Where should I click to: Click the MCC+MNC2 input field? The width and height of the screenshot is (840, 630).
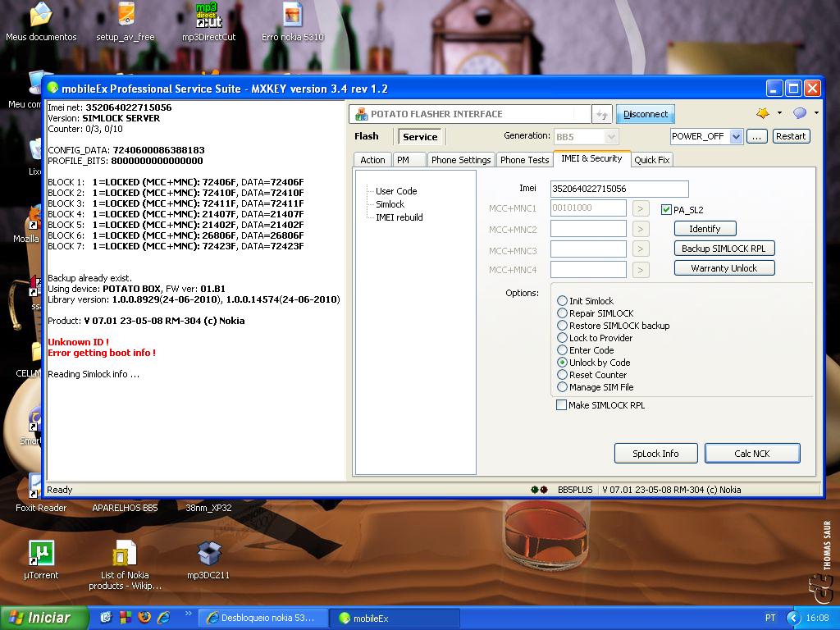pyautogui.click(x=588, y=229)
